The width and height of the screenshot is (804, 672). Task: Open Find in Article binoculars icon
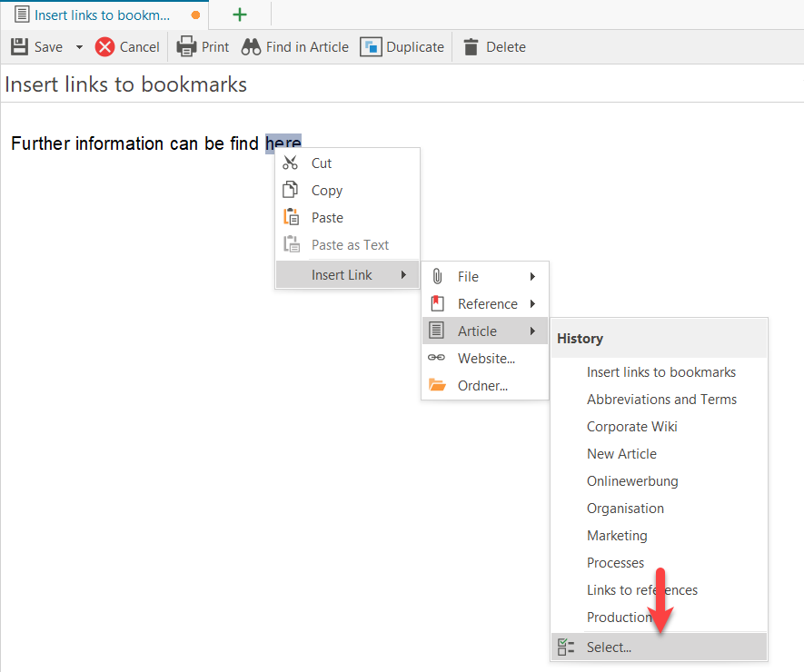pyautogui.click(x=251, y=47)
